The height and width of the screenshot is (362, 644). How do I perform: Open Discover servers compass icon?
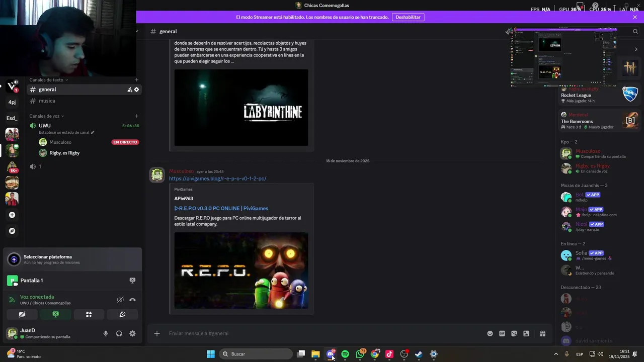tap(12, 231)
